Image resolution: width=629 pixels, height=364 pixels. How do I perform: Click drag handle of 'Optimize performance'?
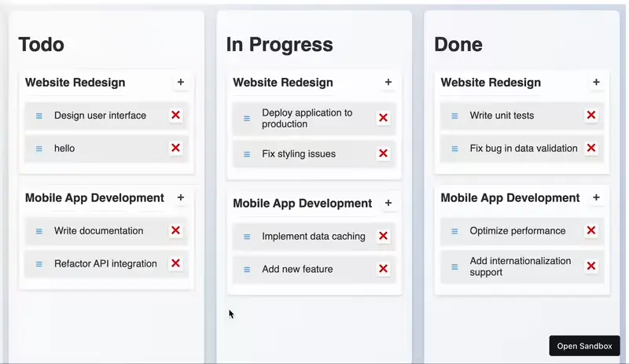pyautogui.click(x=454, y=231)
